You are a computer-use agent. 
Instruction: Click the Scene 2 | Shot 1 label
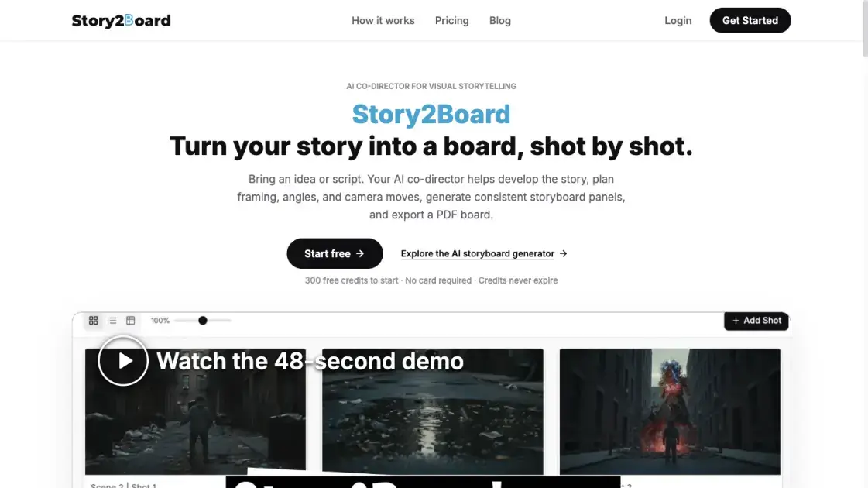[x=123, y=485]
